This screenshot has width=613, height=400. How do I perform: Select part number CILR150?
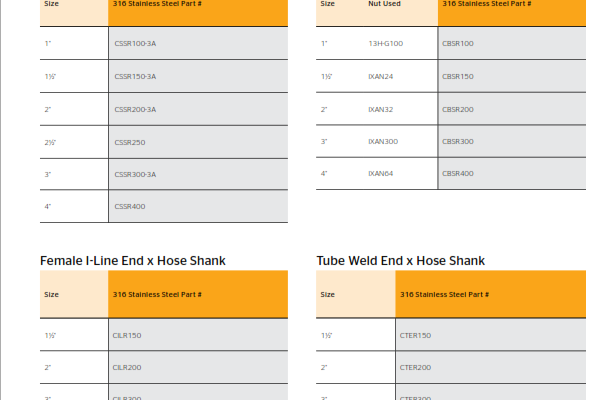[128, 336]
